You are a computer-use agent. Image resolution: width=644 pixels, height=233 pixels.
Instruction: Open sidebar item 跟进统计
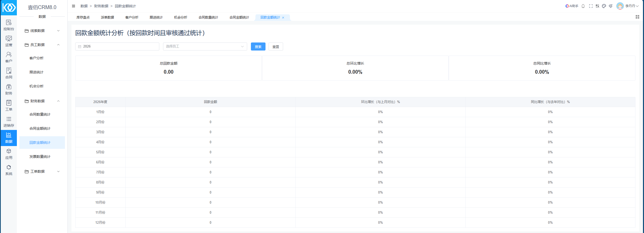(x=42, y=72)
